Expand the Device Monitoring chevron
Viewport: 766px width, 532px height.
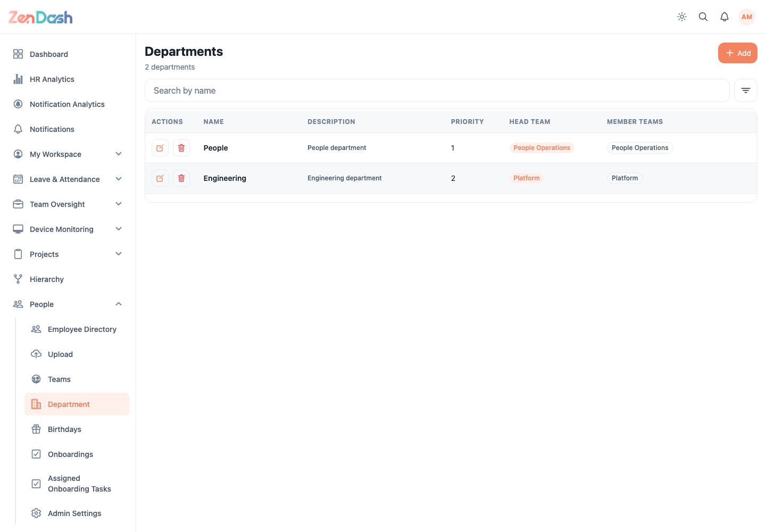(119, 229)
